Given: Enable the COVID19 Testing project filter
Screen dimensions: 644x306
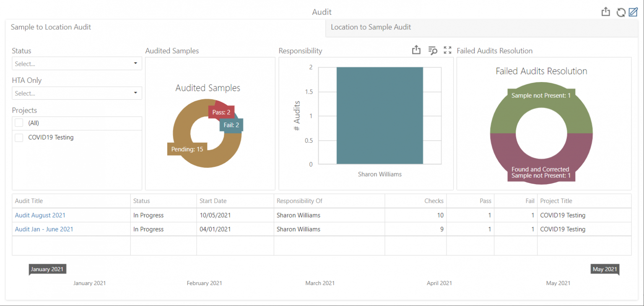Looking at the screenshot, I should coord(18,137).
